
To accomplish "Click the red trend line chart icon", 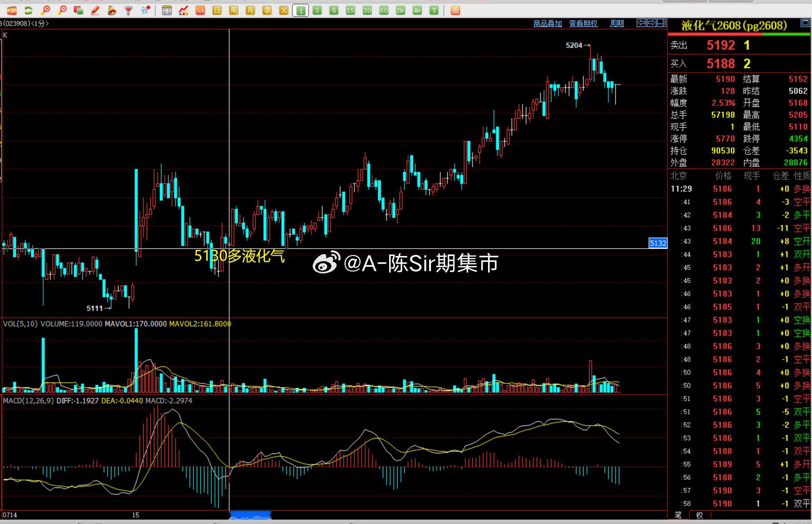I will tap(183, 10).
